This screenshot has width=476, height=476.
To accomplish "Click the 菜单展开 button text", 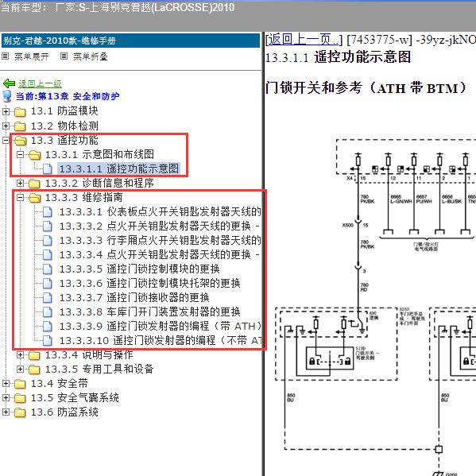I will [x=32, y=56].
